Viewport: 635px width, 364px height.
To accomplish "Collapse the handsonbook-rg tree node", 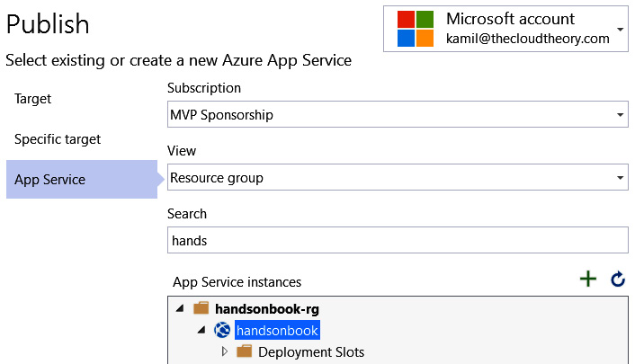I will pos(180,308).
